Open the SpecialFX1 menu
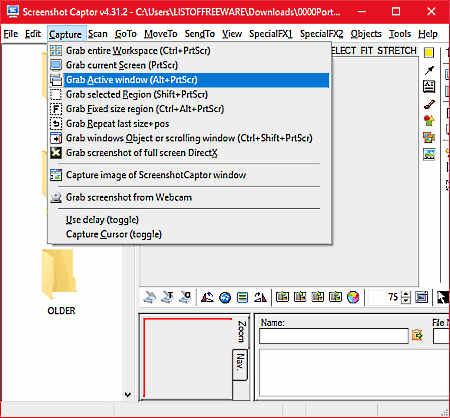The width and height of the screenshot is (450, 418). tap(271, 34)
